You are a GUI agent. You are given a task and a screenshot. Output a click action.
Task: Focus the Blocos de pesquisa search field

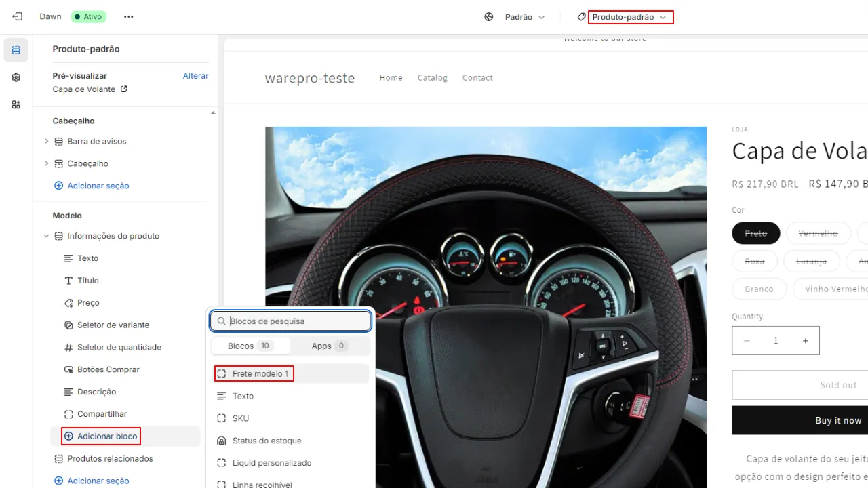[x=290, y=321]
